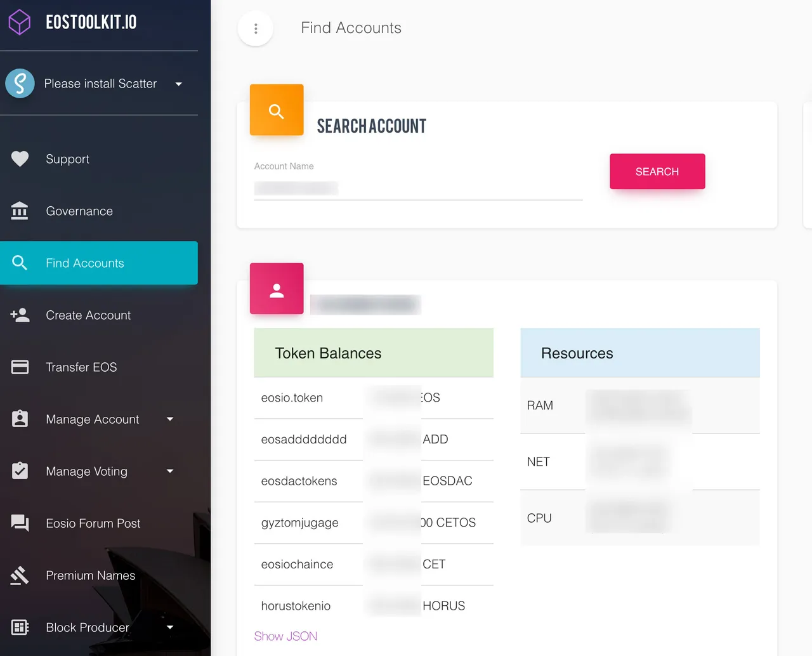Select the horustokenio token row
The width and height of the screenshot is (812, 656).
(x=374, y=606)
